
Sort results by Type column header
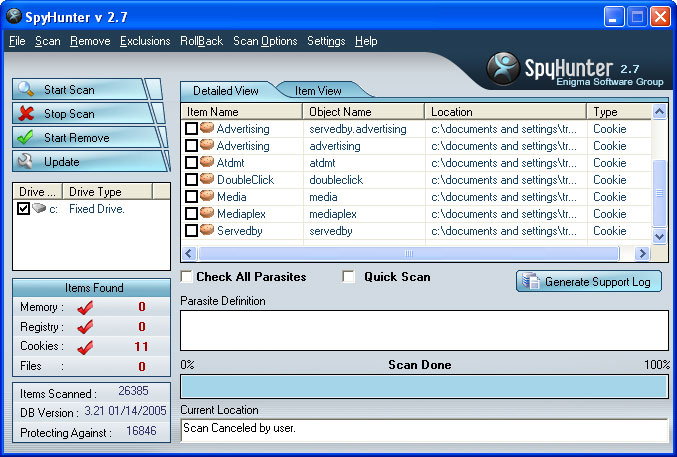(x=619, y=111)
